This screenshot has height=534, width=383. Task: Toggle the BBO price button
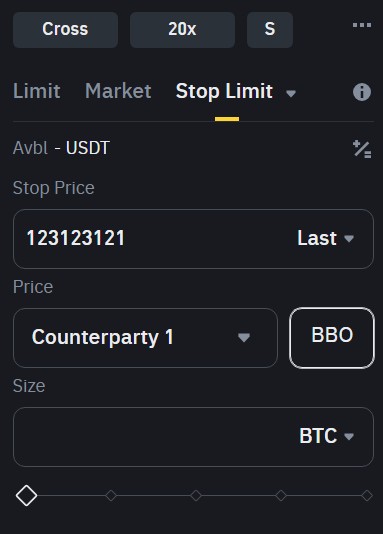[x=332, y=338]
